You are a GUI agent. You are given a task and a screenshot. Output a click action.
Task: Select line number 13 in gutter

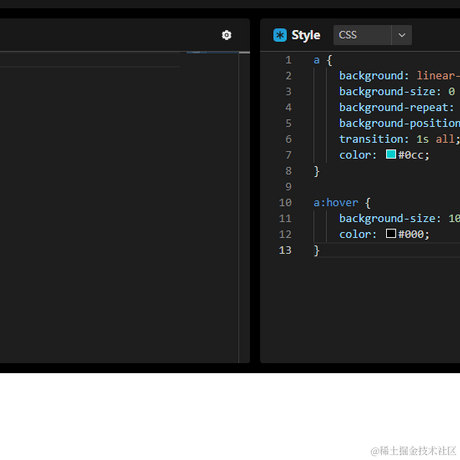pos(285,250)
